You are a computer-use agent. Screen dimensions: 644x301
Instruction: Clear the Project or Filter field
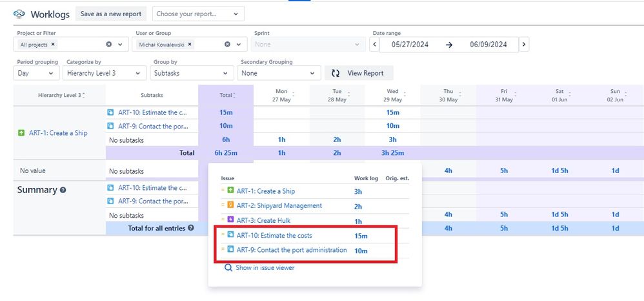point(109,45)
